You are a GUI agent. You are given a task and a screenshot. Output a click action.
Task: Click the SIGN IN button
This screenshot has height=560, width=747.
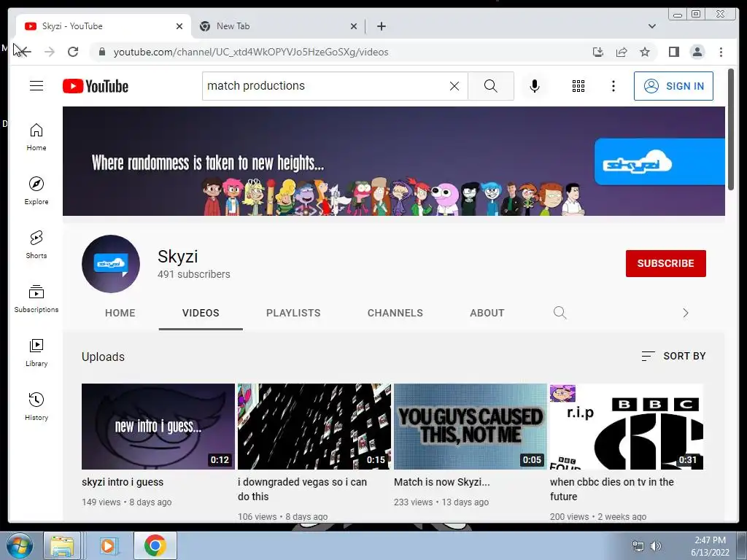coord(673,86)
